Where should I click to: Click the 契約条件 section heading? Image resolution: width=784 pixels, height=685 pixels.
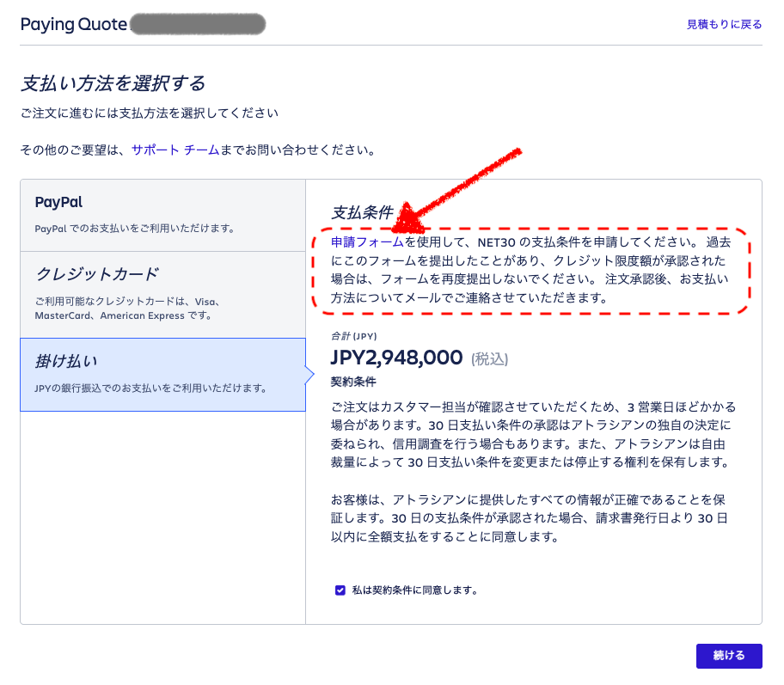(x=353, y=381)
